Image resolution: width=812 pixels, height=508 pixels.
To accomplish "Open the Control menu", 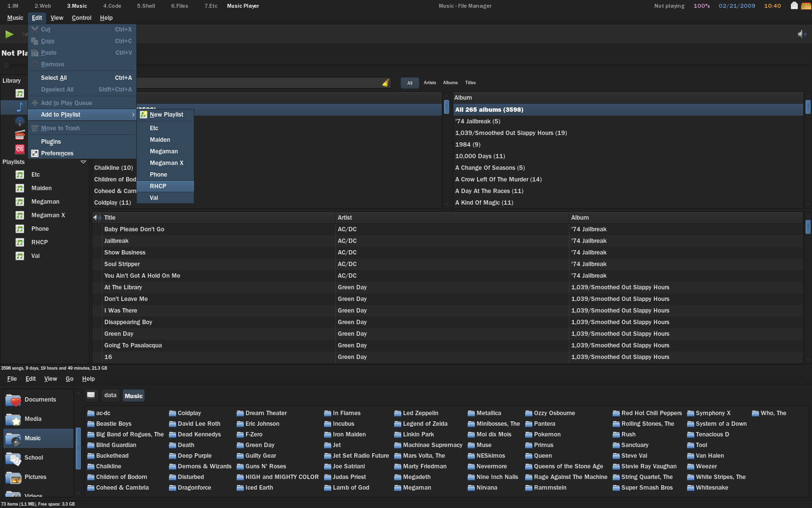I will tap(82, 18).
